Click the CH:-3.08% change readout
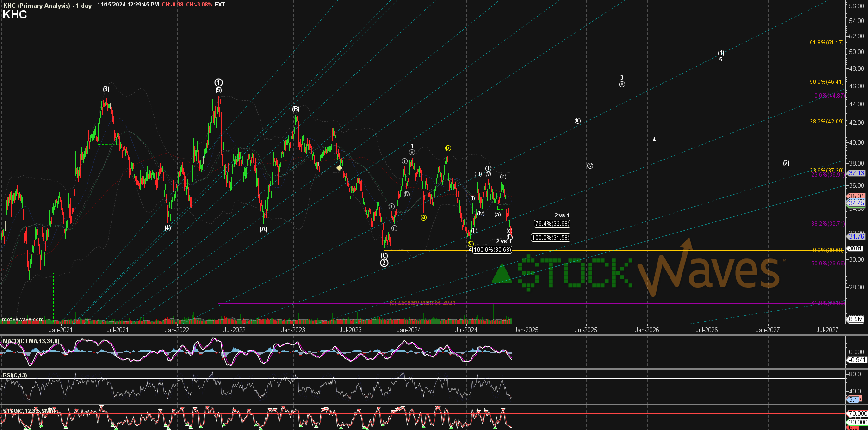This screenshot has height=430, width=868. [199, 5]
